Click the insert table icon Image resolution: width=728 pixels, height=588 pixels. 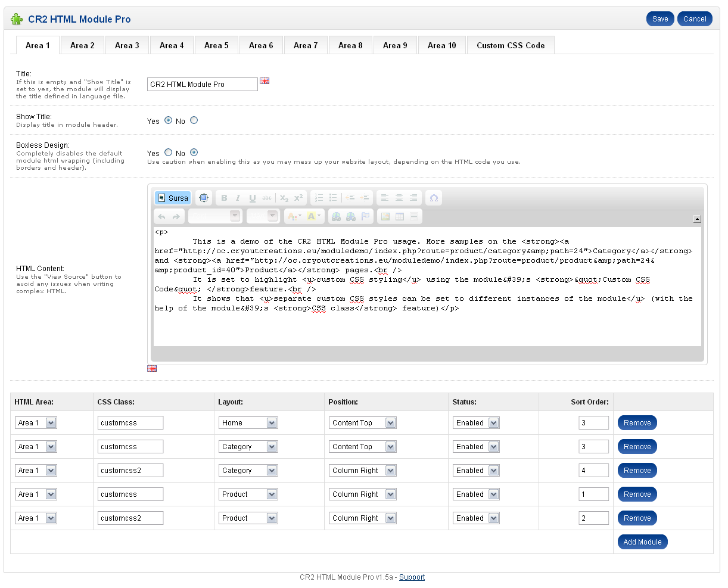(400, 216)
